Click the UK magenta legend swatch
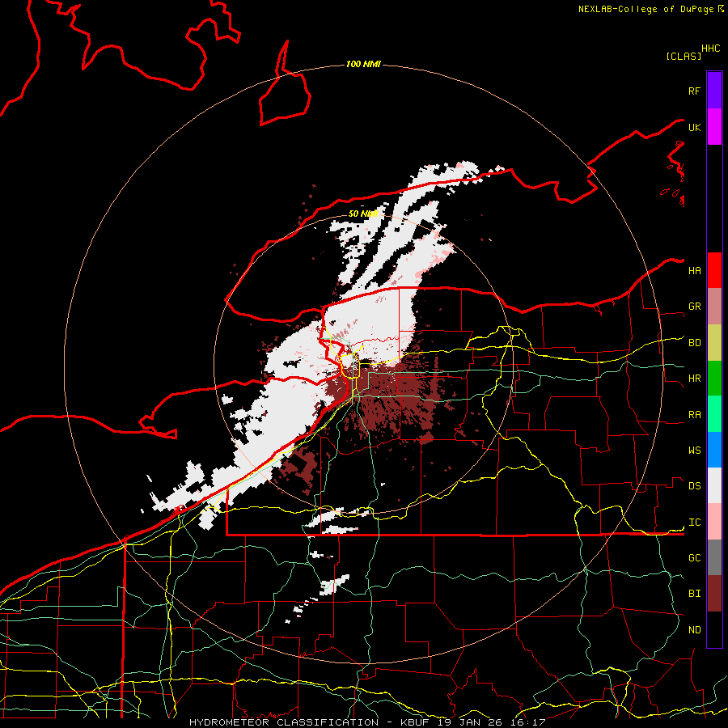 pos(714,127)
